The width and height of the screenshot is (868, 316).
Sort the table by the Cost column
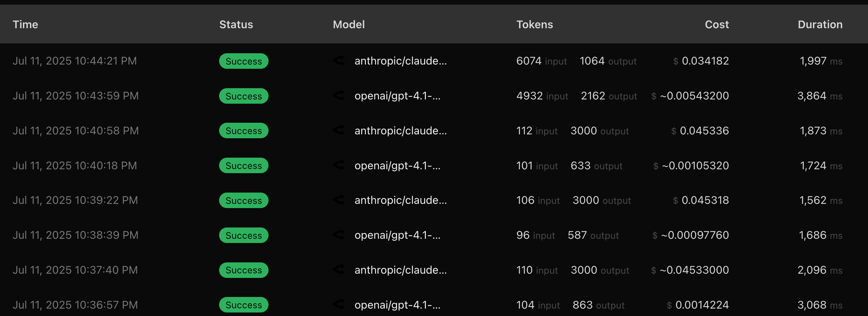click(x=717, y=24)
